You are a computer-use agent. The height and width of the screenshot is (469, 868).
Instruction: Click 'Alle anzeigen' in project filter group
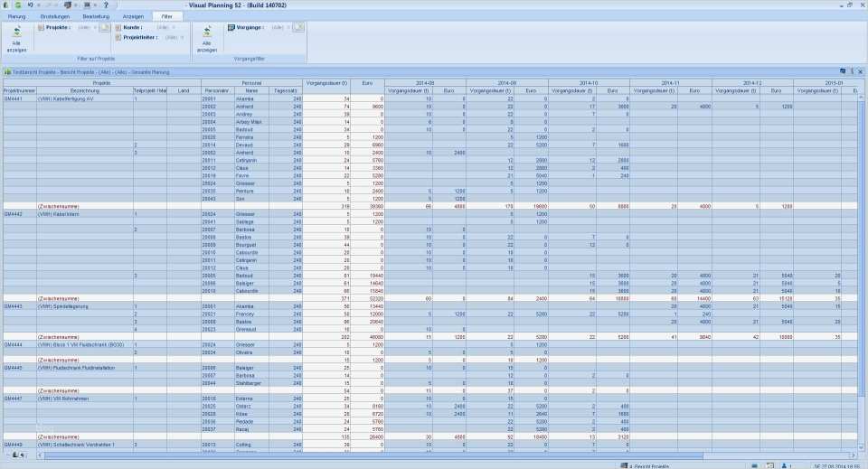click(x=16, y=39)
